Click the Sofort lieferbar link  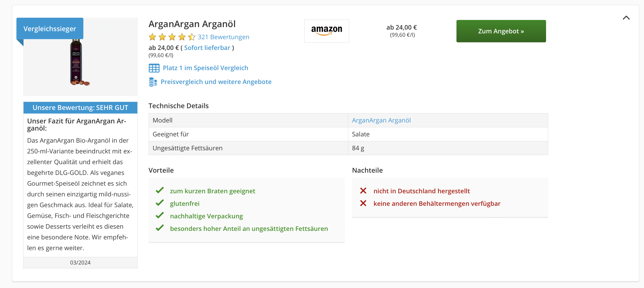(x=207, y=48)
